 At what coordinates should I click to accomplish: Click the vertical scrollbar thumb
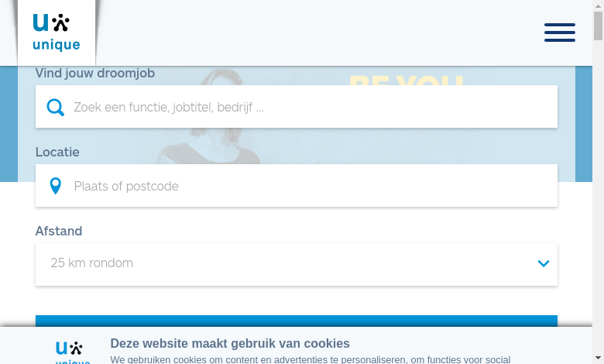click(598, 26)
